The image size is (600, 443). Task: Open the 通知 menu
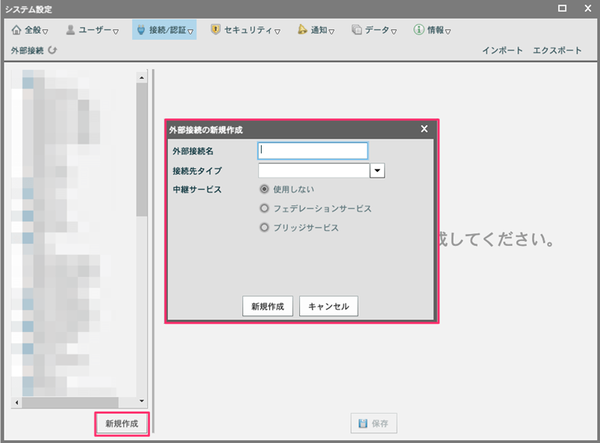pyautogui.click(x=316, y=30)
